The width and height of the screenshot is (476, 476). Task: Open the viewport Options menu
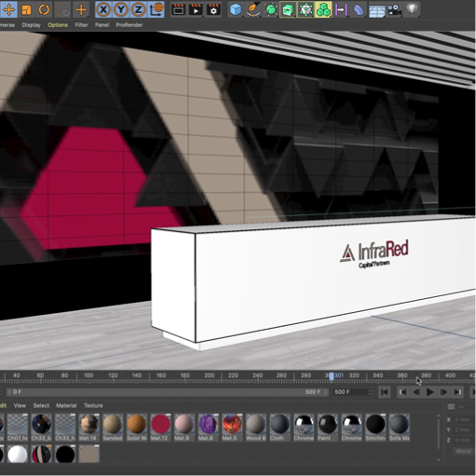pos(58,25)
